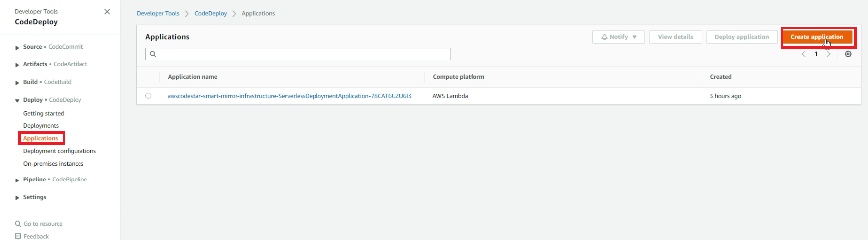The height and width of the screenshot is (240, 868).
Task: Sort by Application name column header
Action: [193, 77]
